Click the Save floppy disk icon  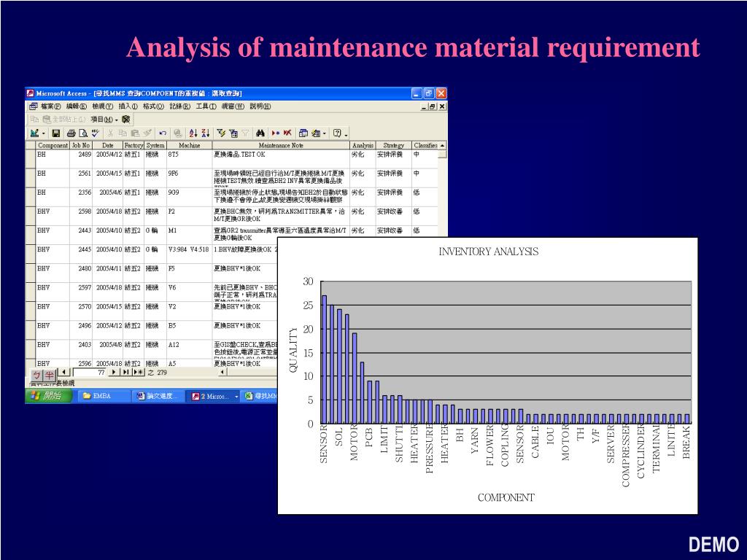56,133
